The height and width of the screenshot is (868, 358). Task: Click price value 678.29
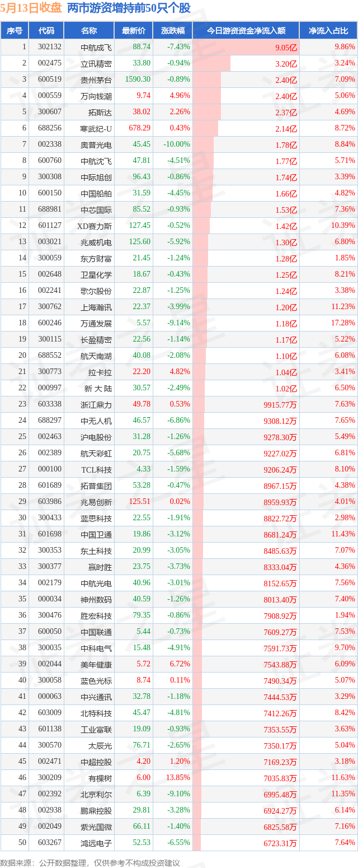coord(140,128)
